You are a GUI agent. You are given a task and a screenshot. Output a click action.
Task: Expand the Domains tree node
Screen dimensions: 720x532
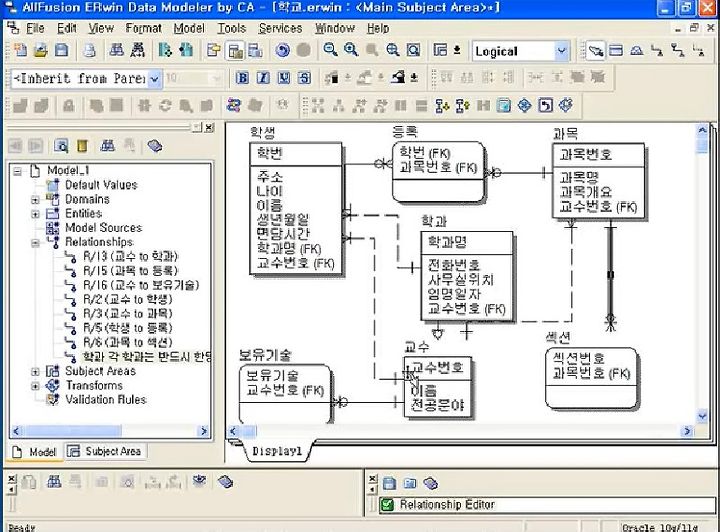click(x=35, y=200)
